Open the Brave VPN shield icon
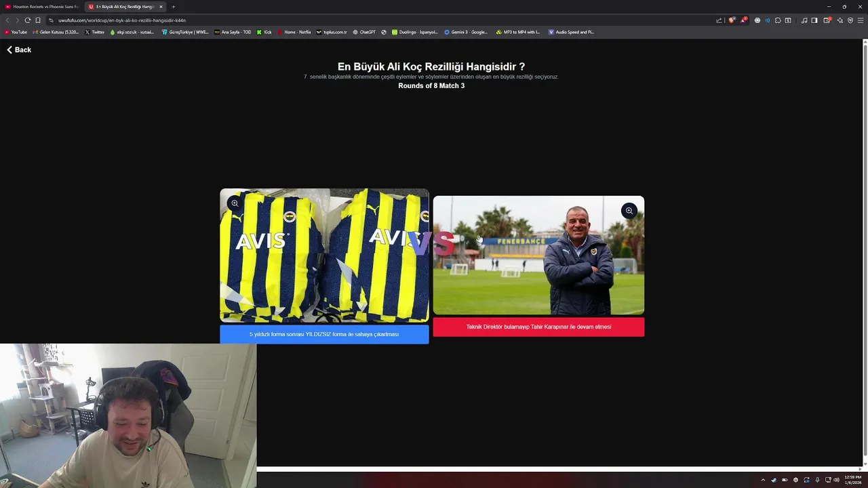Viewport: 868px width, 488px height. 850,20
